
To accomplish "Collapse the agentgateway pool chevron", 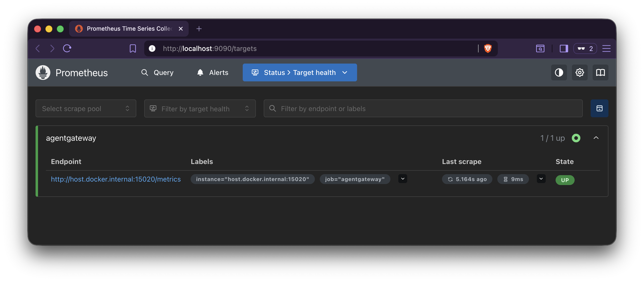I will [x=596, y=138].
